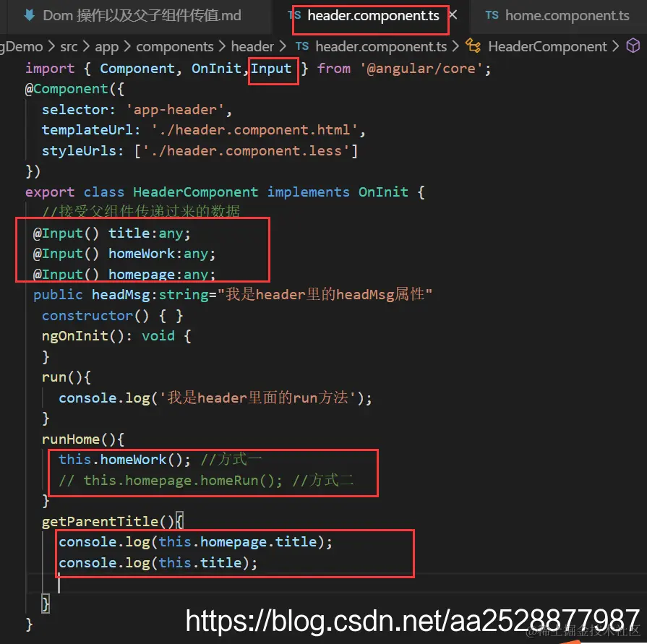Click the TS icon on the header.component.ts tab
The image size is (647, 644).
coord(294,15)
